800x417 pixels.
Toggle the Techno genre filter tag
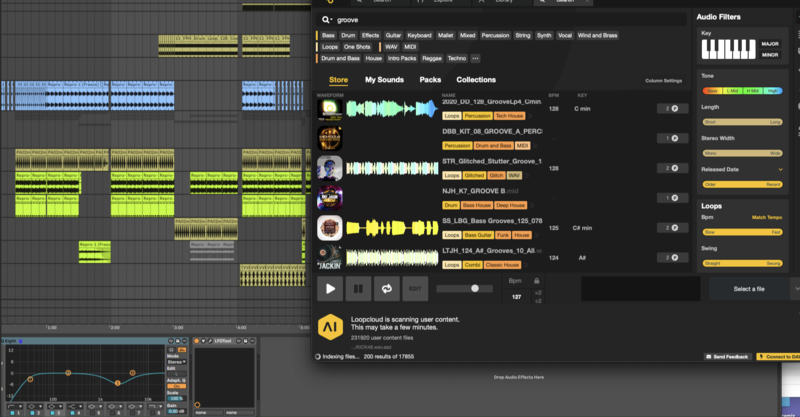coord(457,59)
